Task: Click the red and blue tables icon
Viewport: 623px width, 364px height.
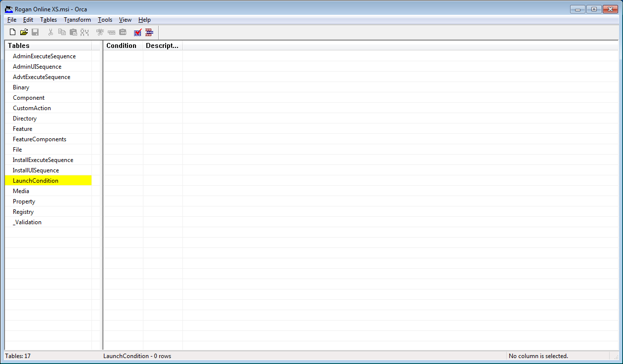Action: pos(149,32)
